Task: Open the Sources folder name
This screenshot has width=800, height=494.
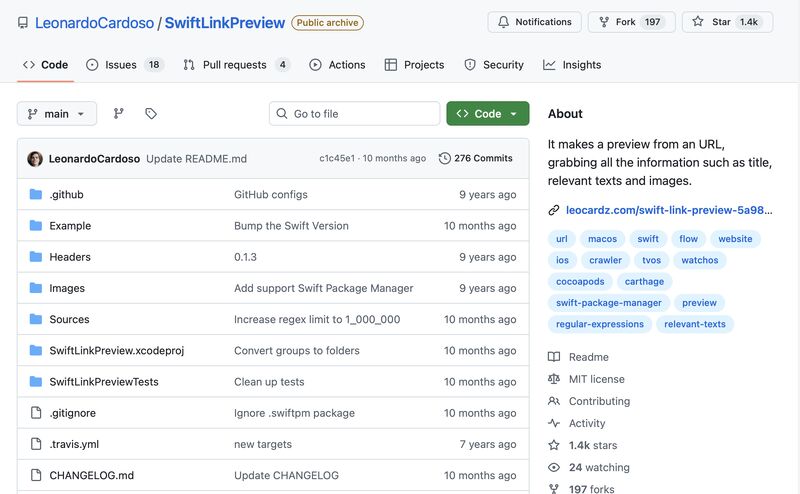Action: click(69, 319)
